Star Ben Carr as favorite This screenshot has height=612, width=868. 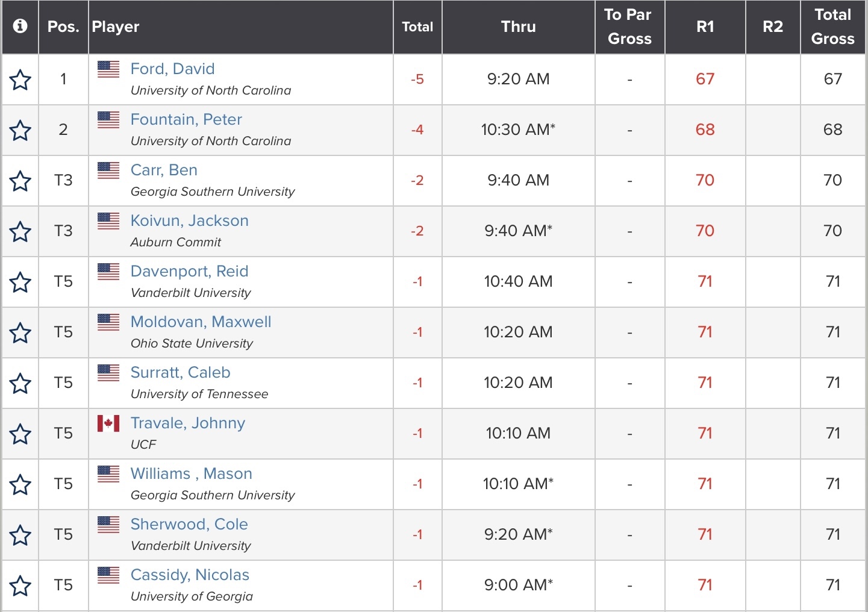20,181
